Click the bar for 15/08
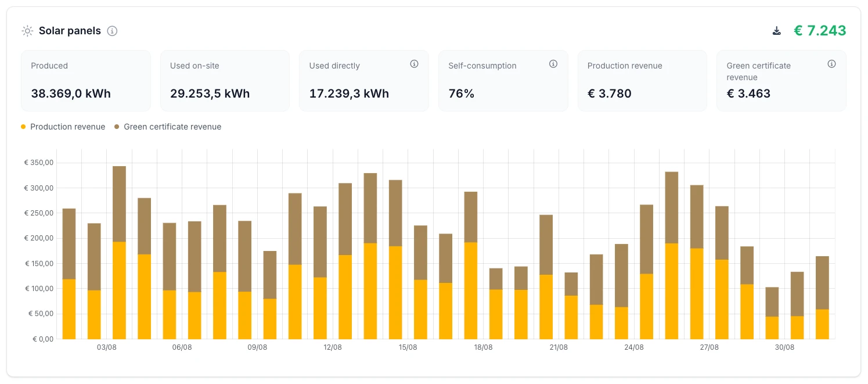Image resolution: width=868 pixels, height=384 pixels. click(420, 282)
